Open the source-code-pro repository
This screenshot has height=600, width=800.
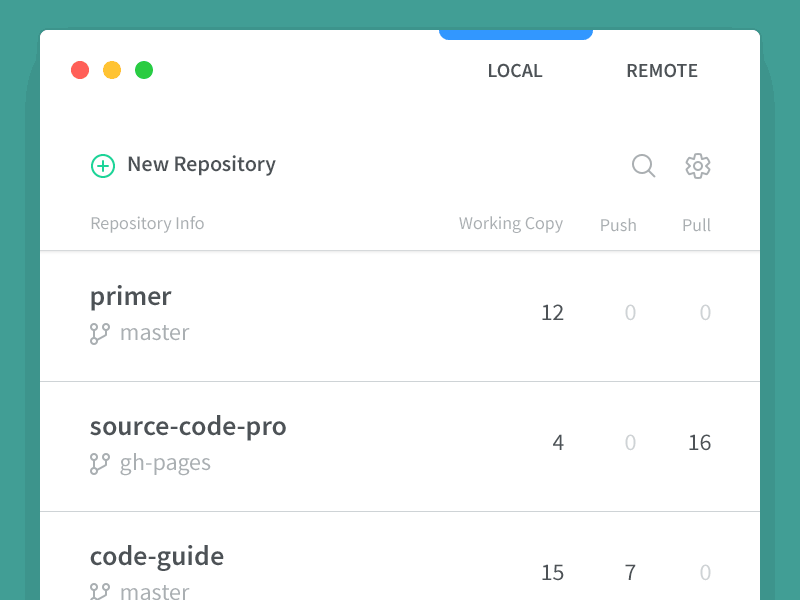point(188,427)
